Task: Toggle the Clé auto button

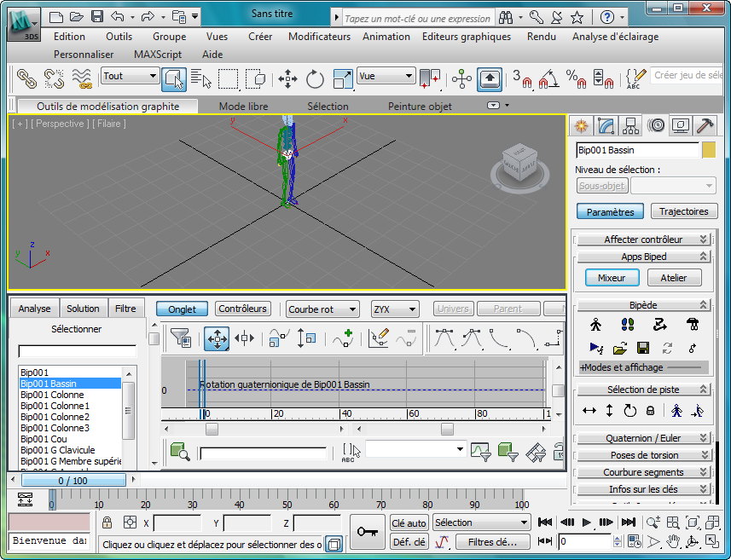Action: point(409,523)
